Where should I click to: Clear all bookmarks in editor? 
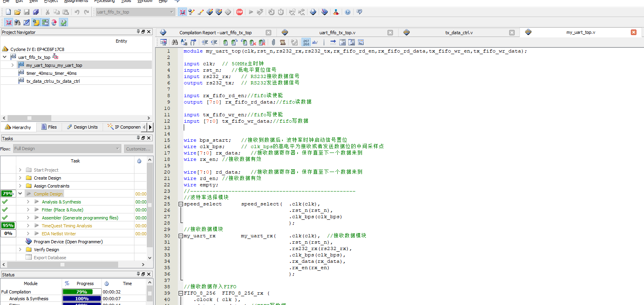pyautogui.click(x=262, y=42)
